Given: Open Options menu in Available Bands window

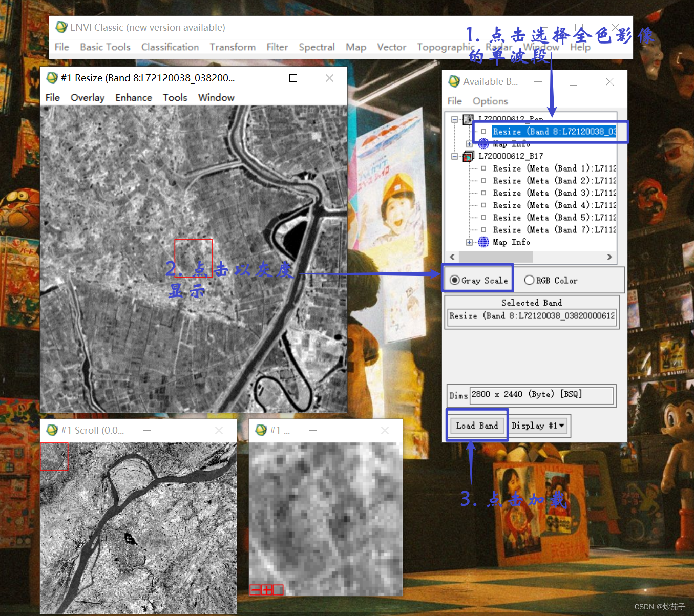Looking at the screenshot, I should 490,101.
